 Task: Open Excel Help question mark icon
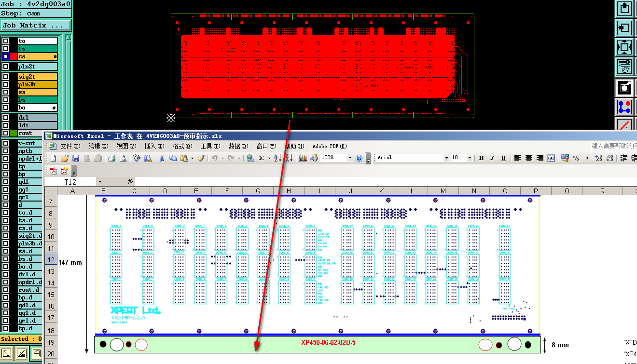[x=359, y=158]
